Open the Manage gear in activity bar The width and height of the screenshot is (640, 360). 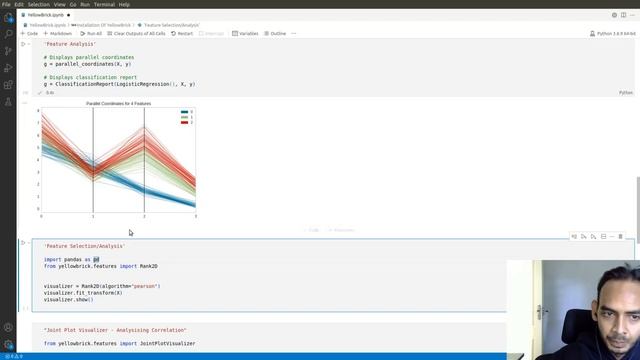[8, 345]
